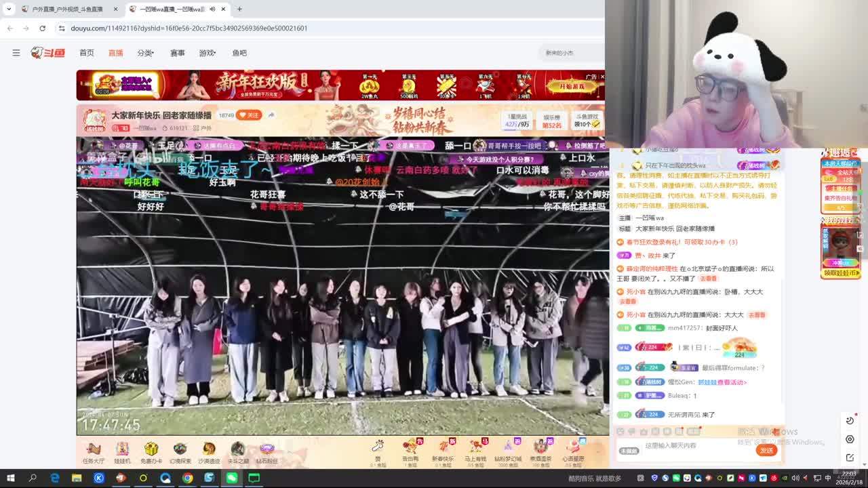This screenshot has width=868, height=488.
Task: Click the 发送 send button
Action: click(766, 450)
